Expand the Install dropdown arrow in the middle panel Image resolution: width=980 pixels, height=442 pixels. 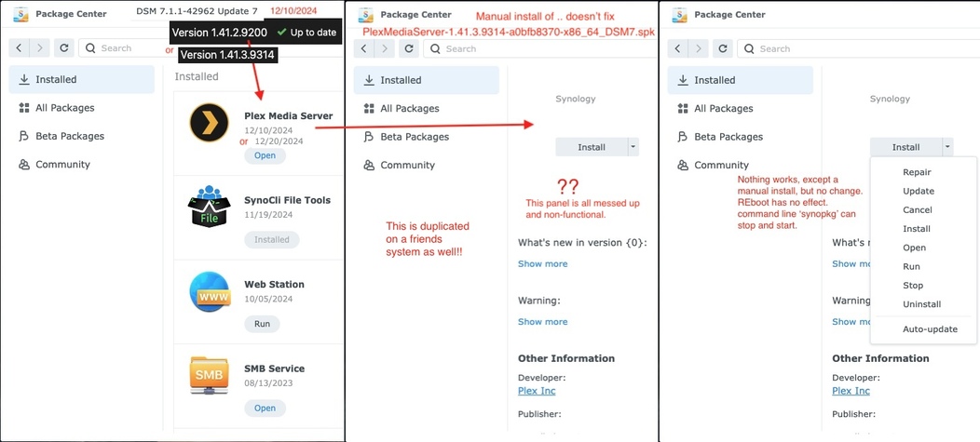633,147
